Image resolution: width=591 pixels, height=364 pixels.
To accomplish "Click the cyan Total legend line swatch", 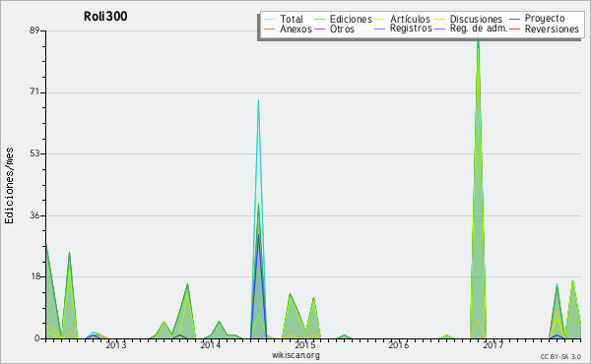I will [269, 19].
